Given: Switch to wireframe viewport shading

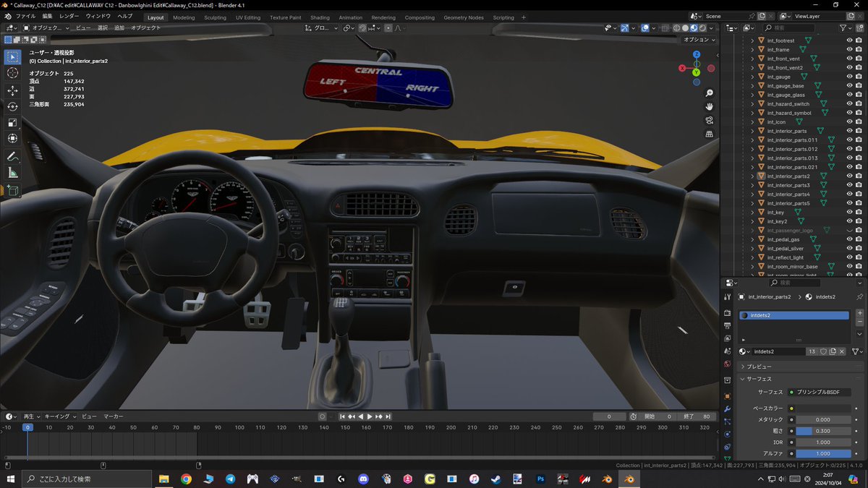Looking at the screenshot, I should click(677, 27).
